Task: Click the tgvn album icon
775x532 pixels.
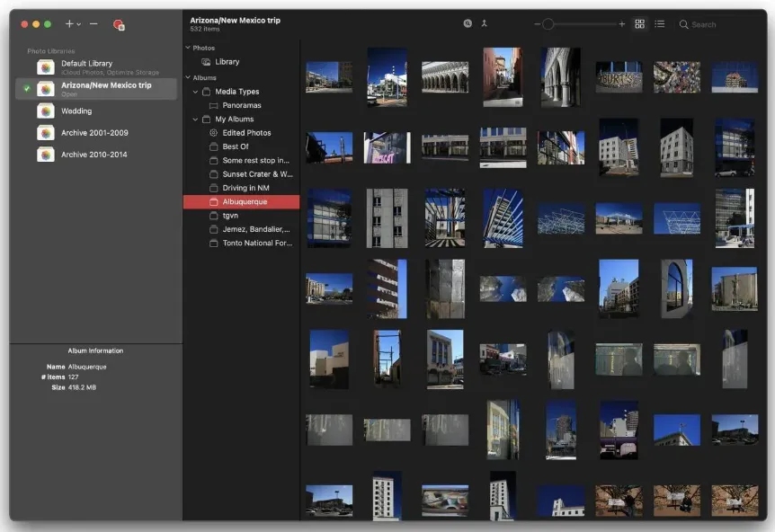Action: (x=213, y=216)
